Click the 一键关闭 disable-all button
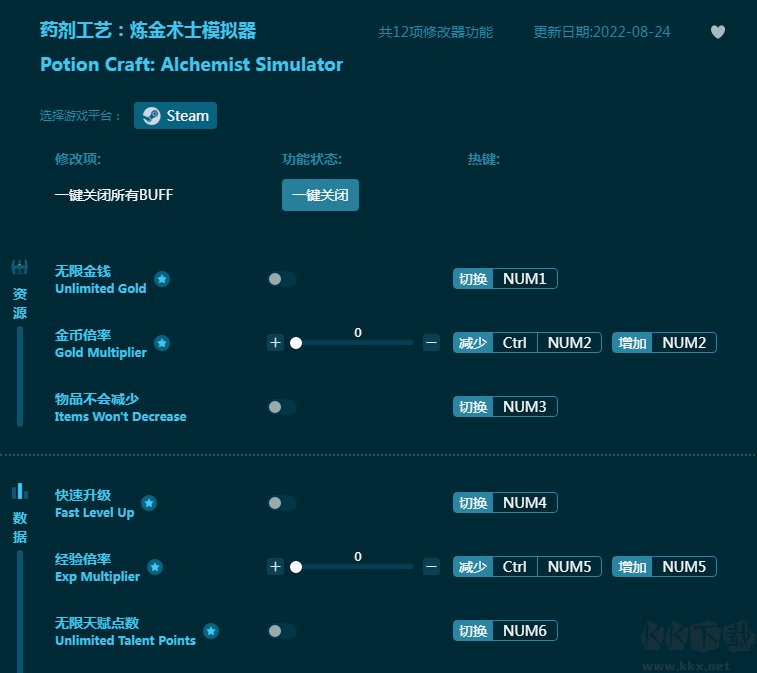 [x=320, y=195]
